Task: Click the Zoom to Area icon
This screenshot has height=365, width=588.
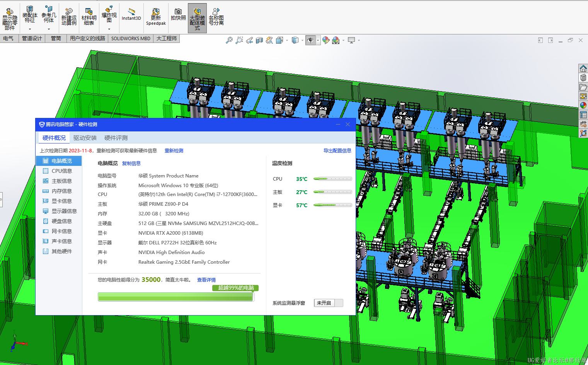Action: pos(239,40)
